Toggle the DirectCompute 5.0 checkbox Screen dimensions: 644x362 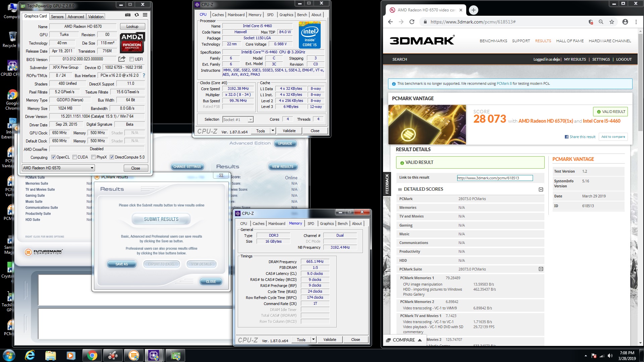[x=112, y=157]
